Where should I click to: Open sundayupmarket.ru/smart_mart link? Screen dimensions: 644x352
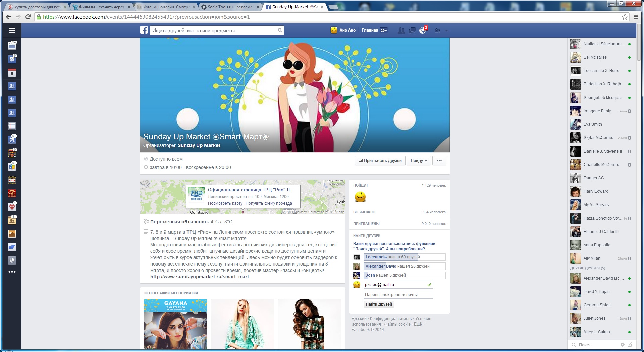click(200, 277)
